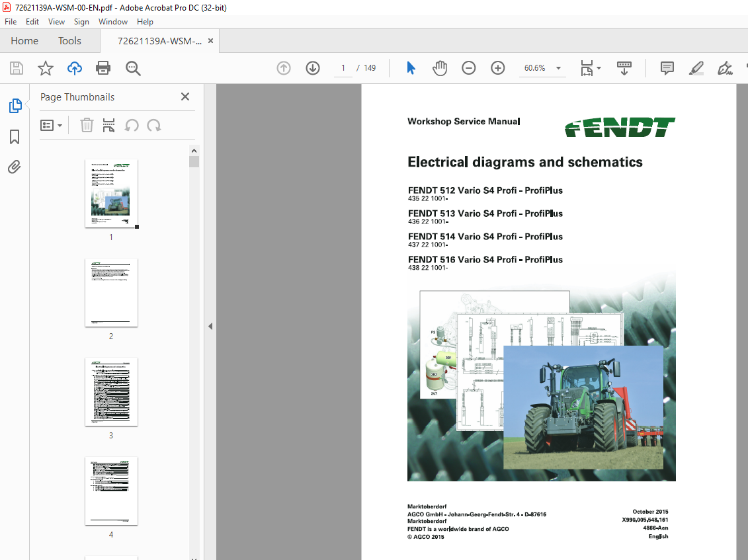
Task: Select page 3 thumbnail
Action: pos(111,392)
